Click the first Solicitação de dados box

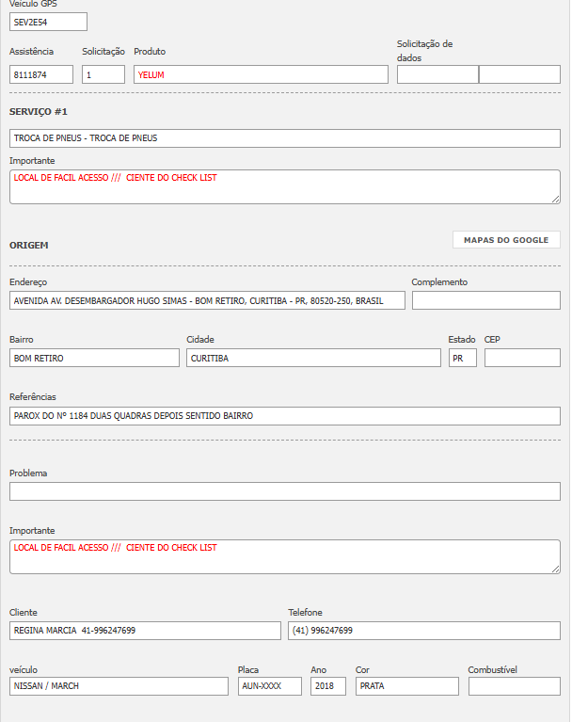point(437,74)
